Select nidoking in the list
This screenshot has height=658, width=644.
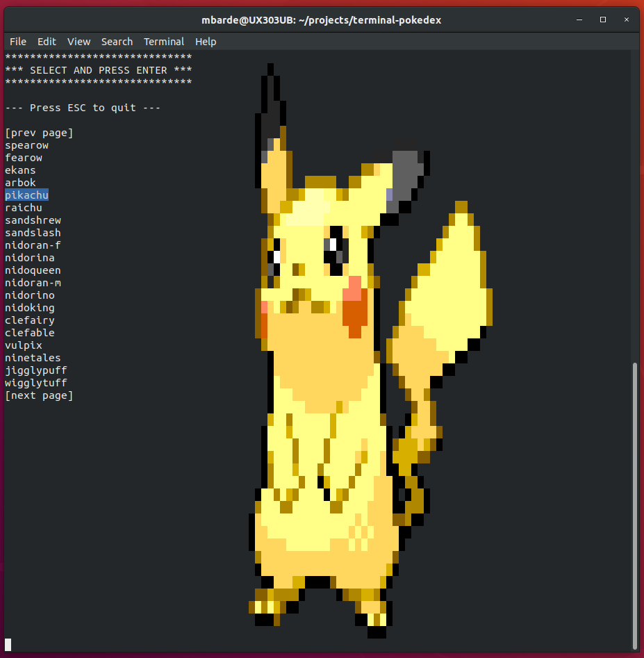(x=30, y=308)
